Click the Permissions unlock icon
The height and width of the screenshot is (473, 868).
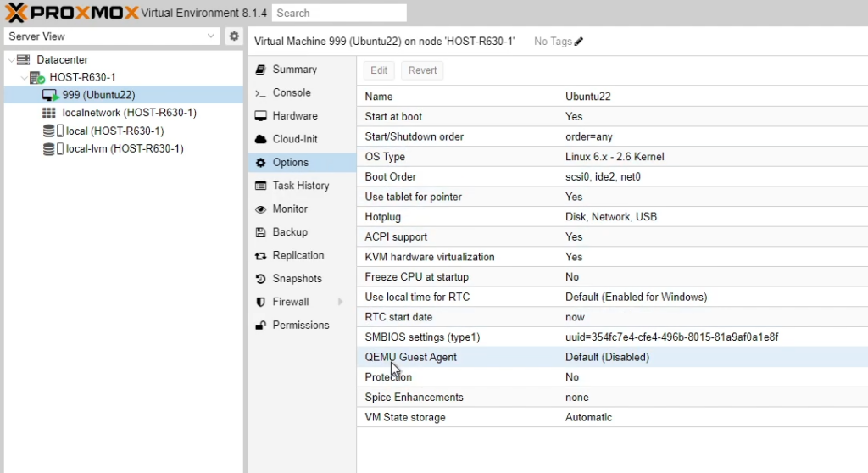[x=260, y=326]
